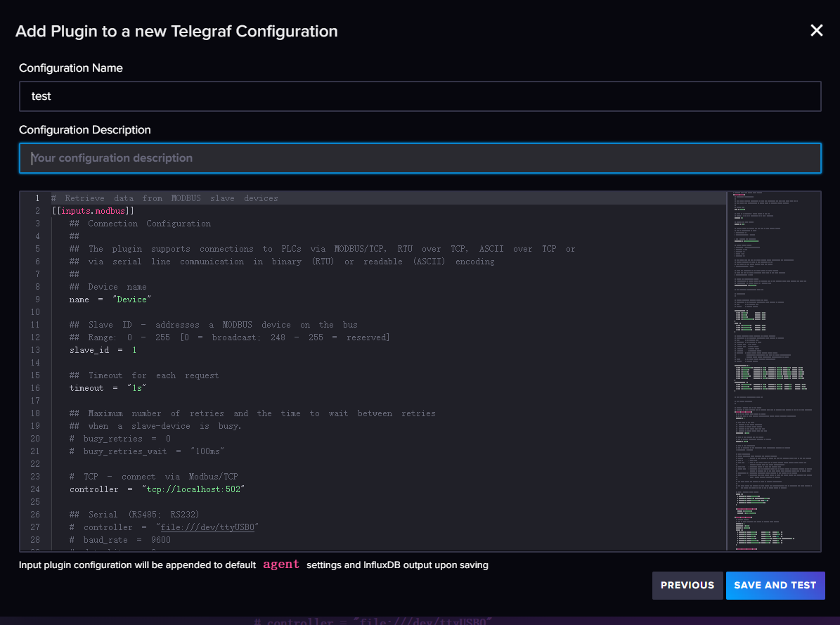Click the "tcp://localhost:502" controller string

click(x=193, y=489)
